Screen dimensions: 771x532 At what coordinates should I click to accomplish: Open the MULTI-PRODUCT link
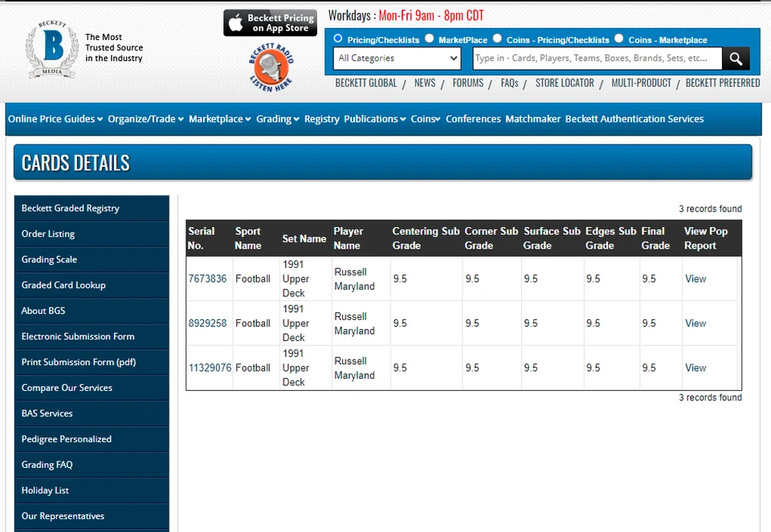641,83
